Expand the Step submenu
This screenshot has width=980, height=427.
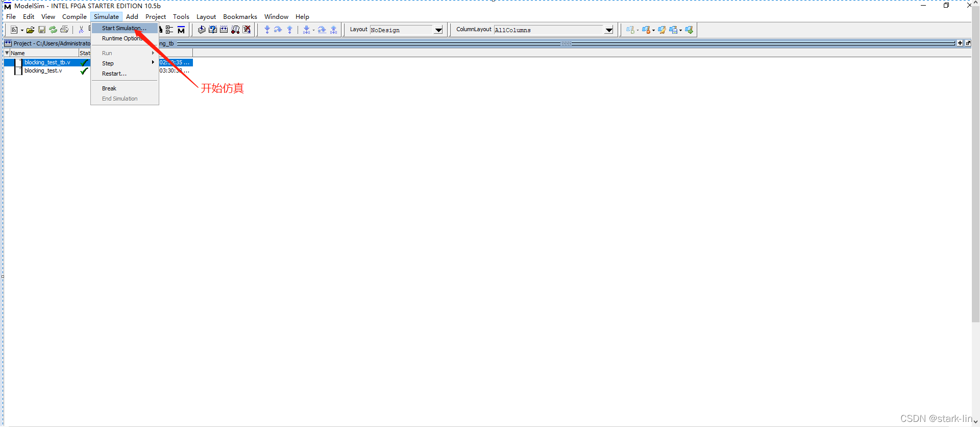[x=125, y=63]
